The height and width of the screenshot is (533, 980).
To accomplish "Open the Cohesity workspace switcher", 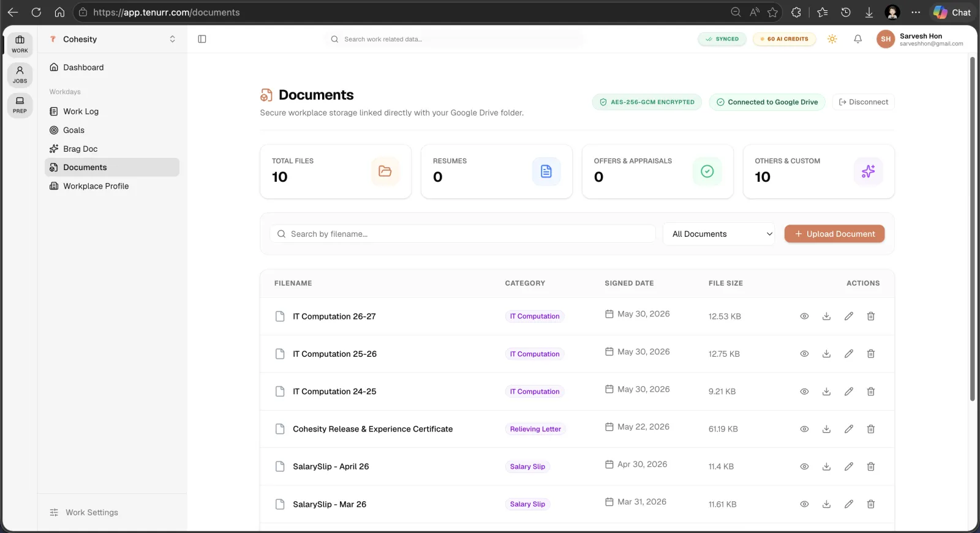I will [113, 39].
